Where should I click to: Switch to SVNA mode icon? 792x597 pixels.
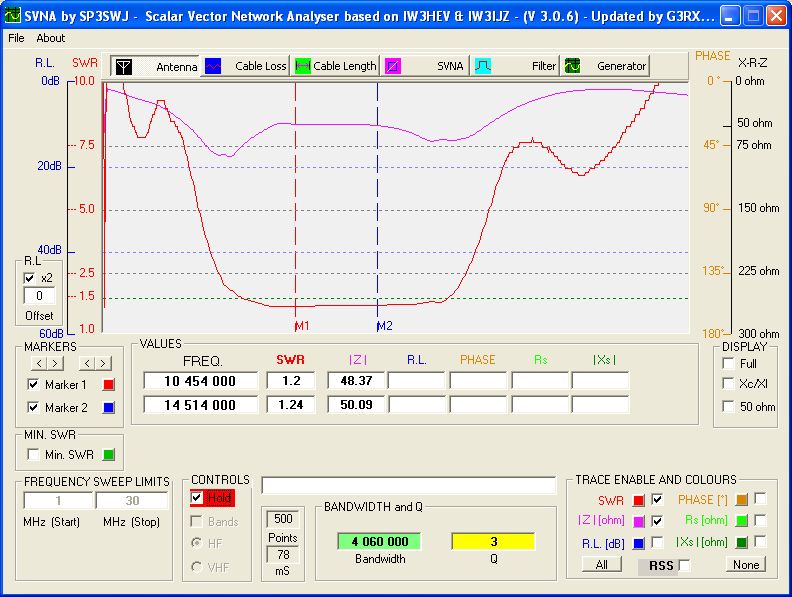[393, 66]
